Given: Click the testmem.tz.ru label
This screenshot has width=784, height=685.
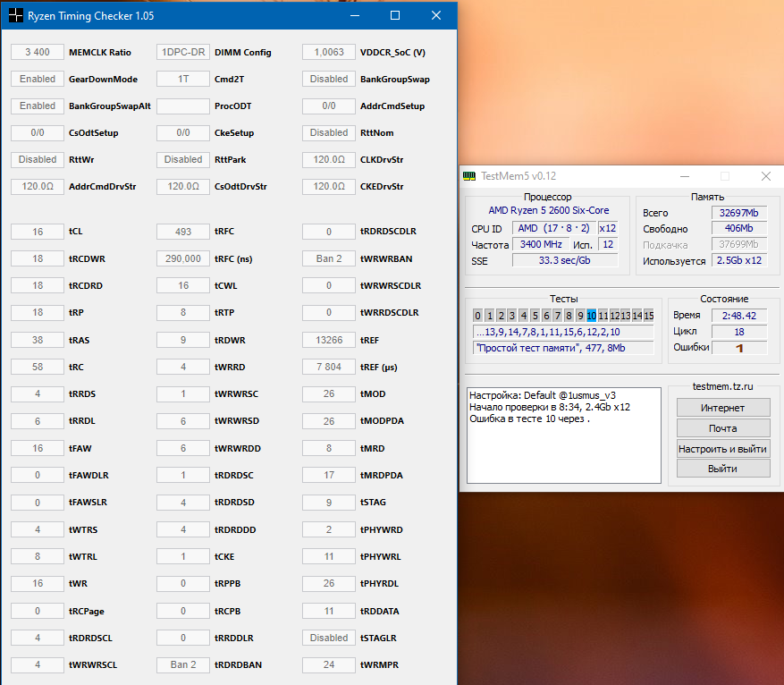Looking at the screenshot, I should tap(722, 386).
